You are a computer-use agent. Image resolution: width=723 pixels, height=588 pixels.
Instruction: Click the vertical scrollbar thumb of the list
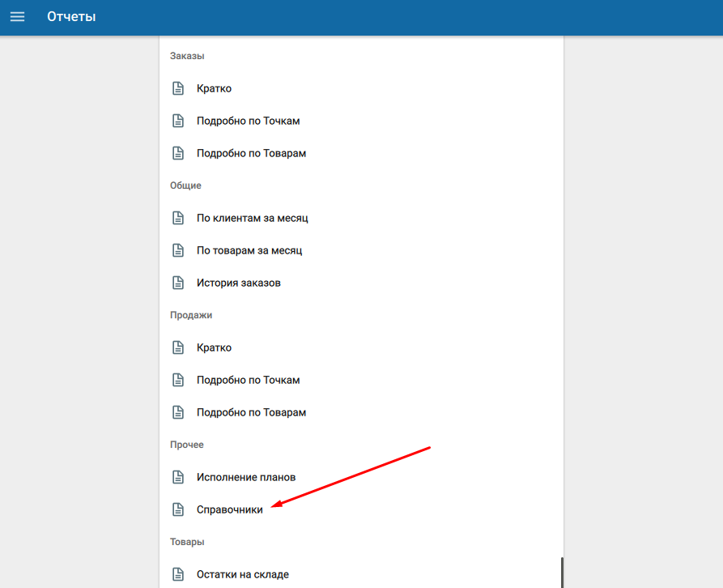click(561, 572)
